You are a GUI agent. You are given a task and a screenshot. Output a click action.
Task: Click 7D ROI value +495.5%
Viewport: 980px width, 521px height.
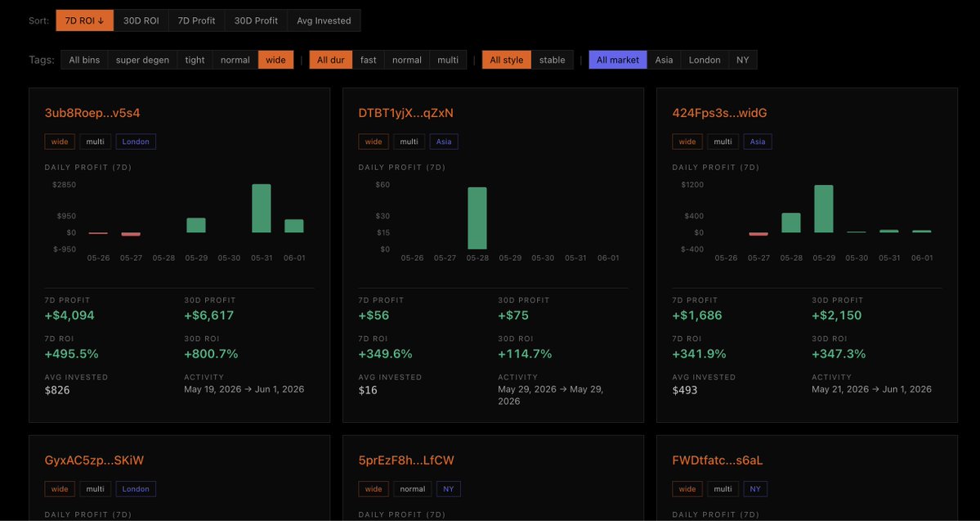71,354
